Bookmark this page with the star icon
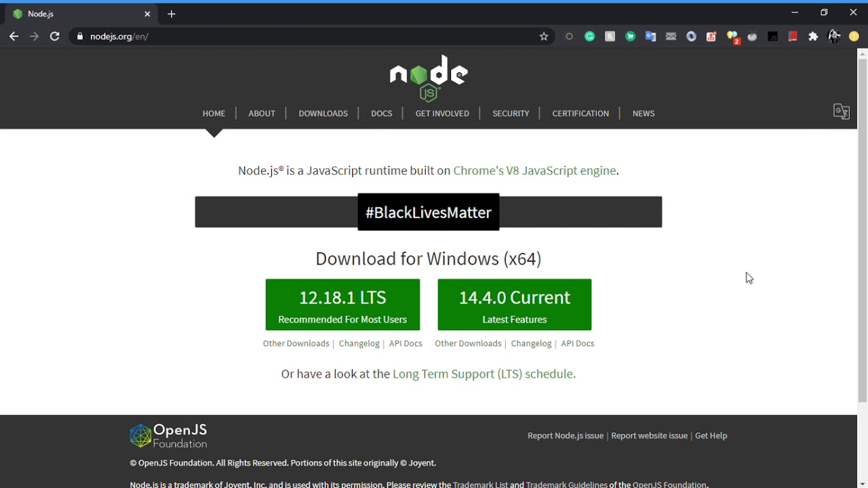The width and height of the screenshot is (868, 488). click(544, 37)
